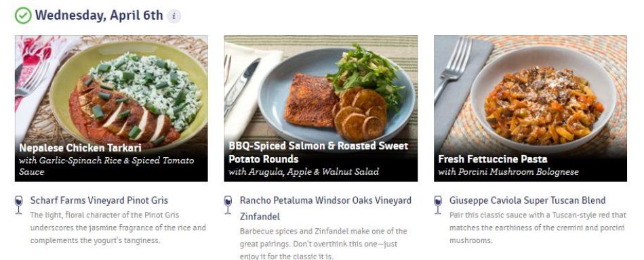Click wine glass icon for Super Tuscan Blend
The width and height of the screenshot is (644, 260).
tap(438, 204)
